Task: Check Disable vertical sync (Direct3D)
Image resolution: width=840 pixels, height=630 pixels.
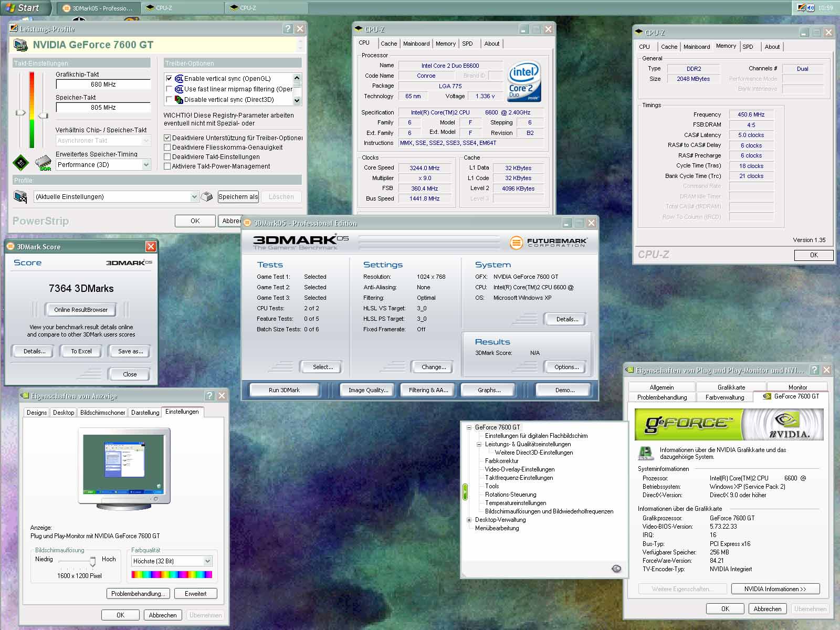Action: click(x=169, y=100)
